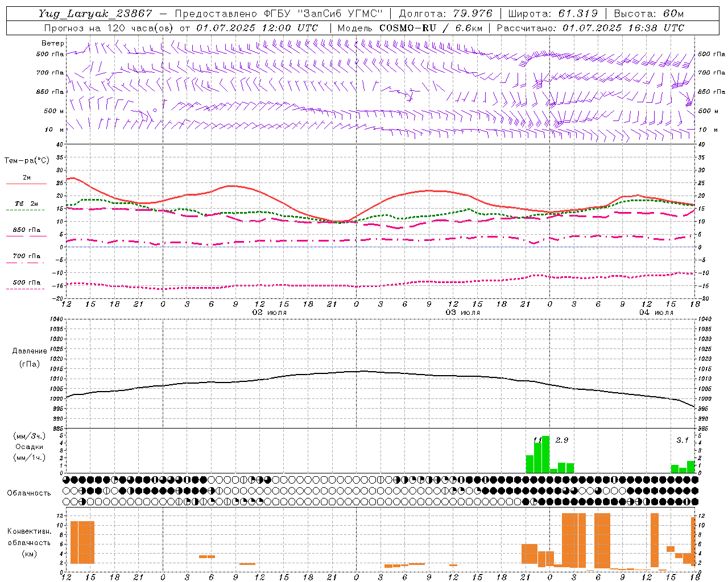Click the Высота: 60м header field
This screenshot has height=582, width=728.
(649, 14)
